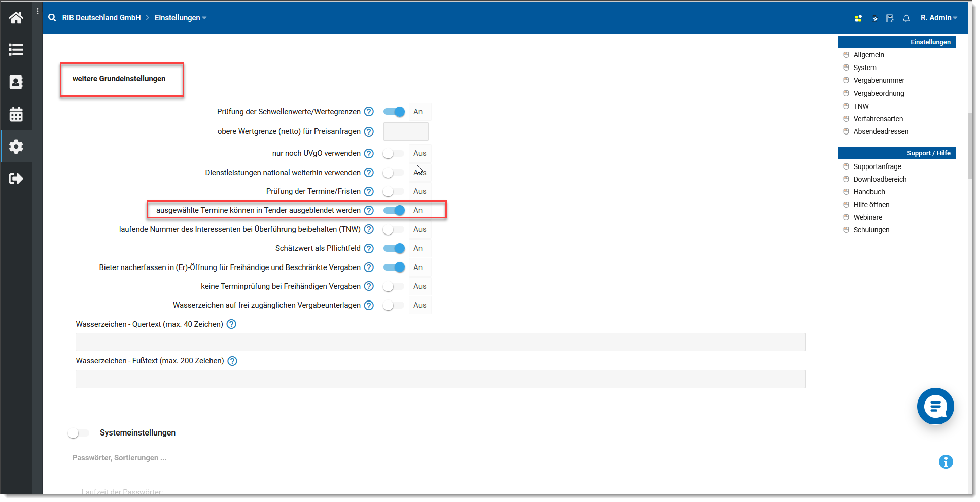
Task: Select Vergabeordnung in Einstellungen menu
Action: [879, 93]
